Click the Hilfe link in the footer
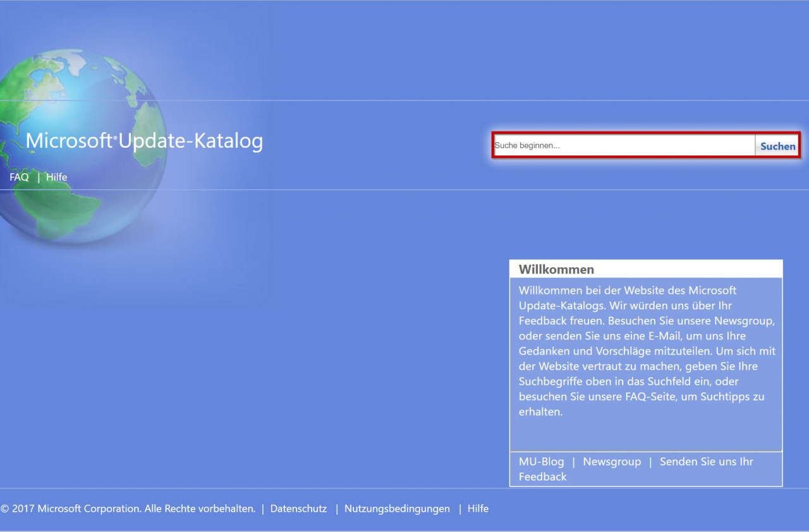This screenshot has width=809, height=532. tap(478, 509)
